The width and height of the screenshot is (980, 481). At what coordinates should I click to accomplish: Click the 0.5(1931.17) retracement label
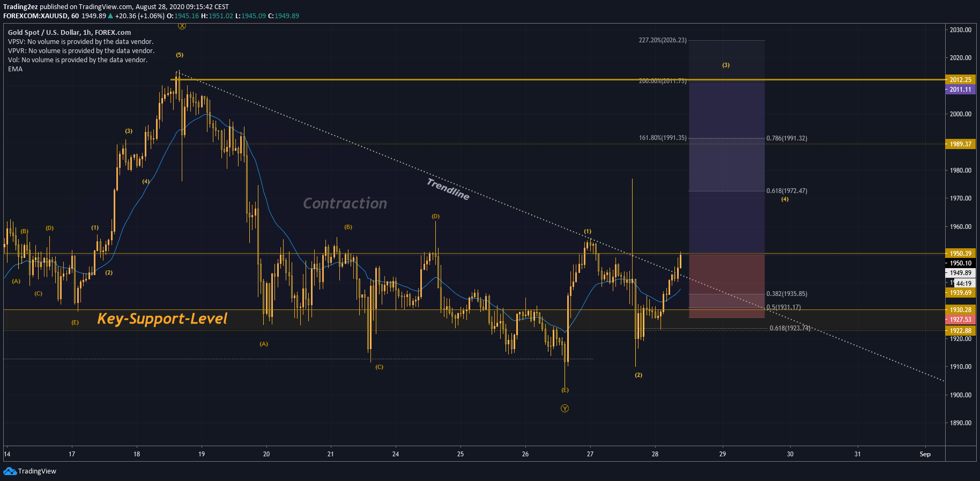783,307
